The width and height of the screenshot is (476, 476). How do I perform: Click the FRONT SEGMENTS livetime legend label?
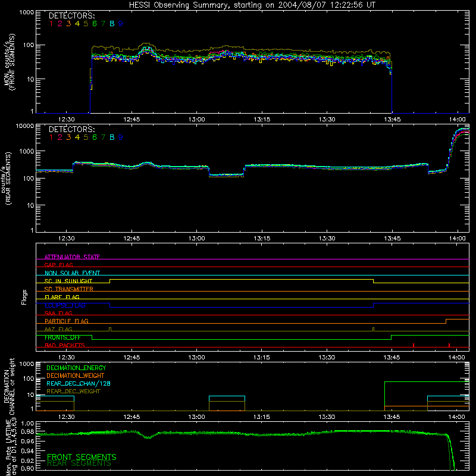pos(82,457)
